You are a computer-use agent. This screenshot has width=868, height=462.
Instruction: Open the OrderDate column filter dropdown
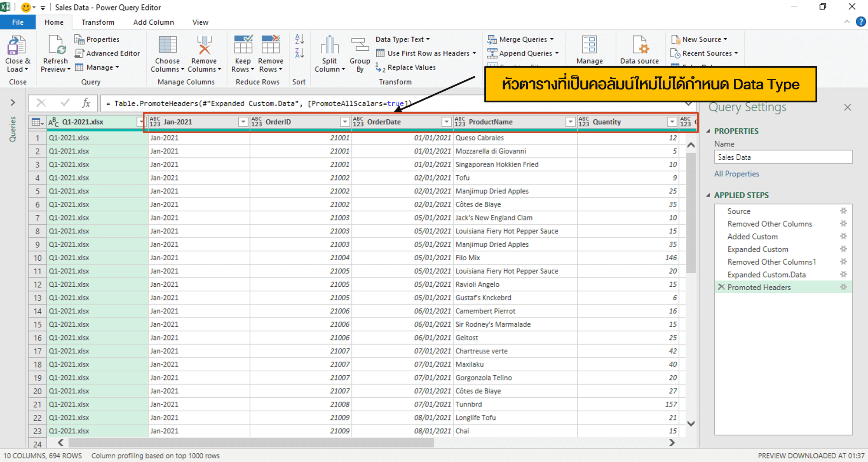[446, 122]
